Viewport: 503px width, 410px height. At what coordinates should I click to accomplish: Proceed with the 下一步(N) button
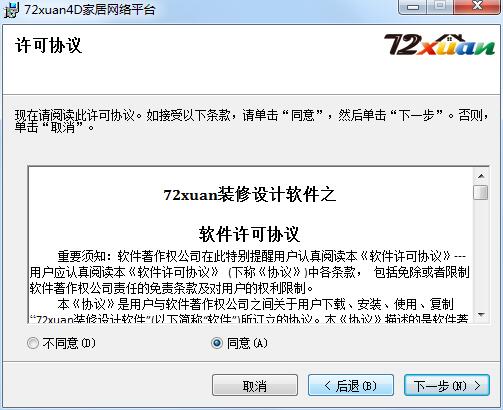tap(447, 385)
